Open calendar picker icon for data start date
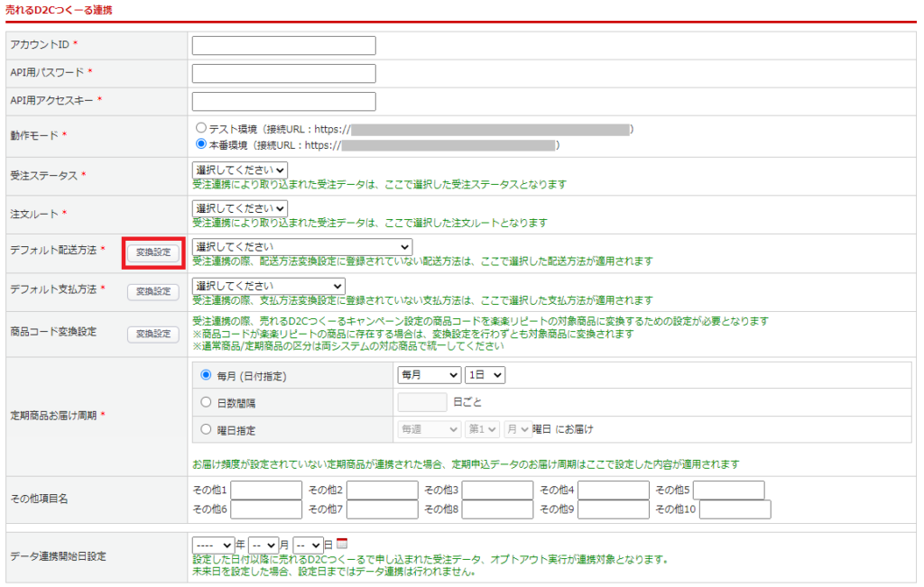The width and height of the screenshot is (924, 587). [342, 545]
